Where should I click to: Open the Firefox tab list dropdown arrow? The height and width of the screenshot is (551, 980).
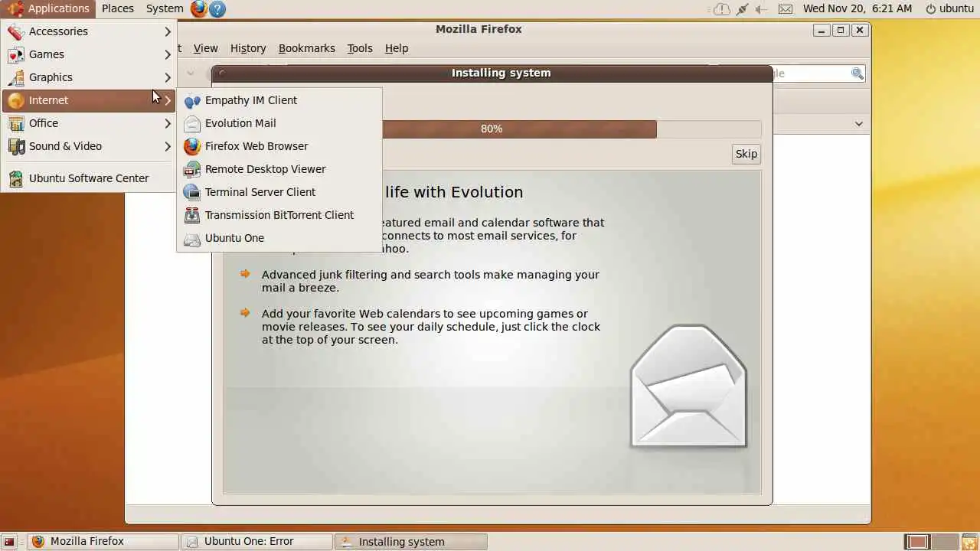click(x=859, y=124)
